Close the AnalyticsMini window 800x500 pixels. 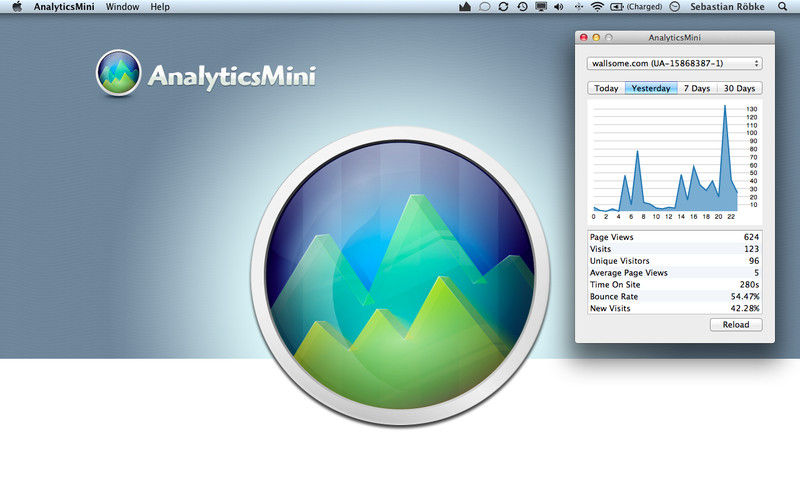point(584,37)
